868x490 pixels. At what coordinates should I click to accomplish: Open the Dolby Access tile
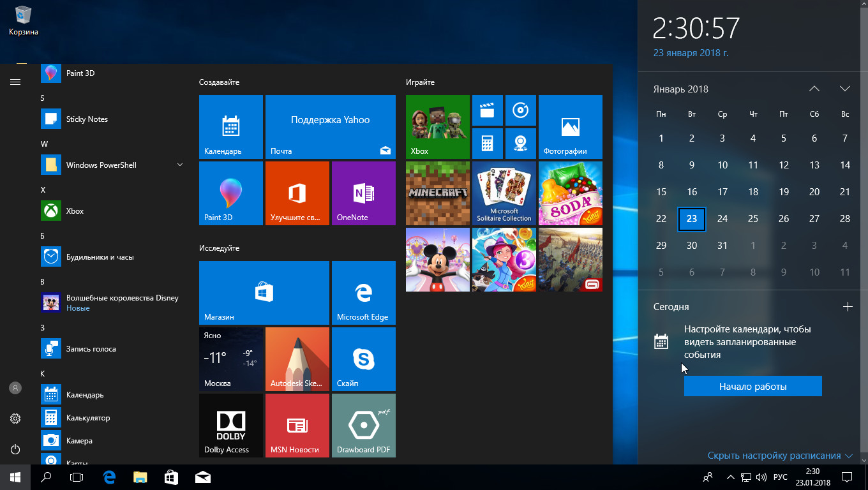[x=230, y=425]
